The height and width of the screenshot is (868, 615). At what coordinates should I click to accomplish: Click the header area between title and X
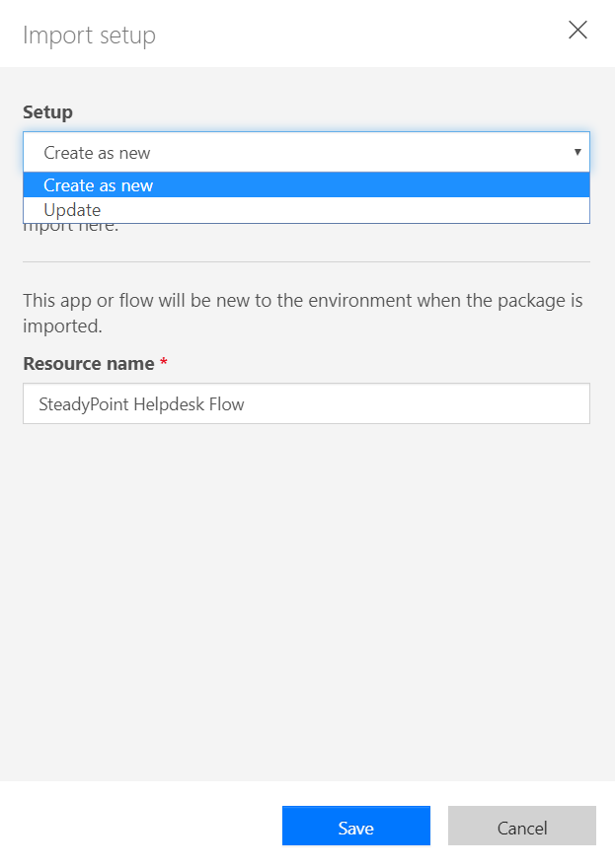pos(360,34)
